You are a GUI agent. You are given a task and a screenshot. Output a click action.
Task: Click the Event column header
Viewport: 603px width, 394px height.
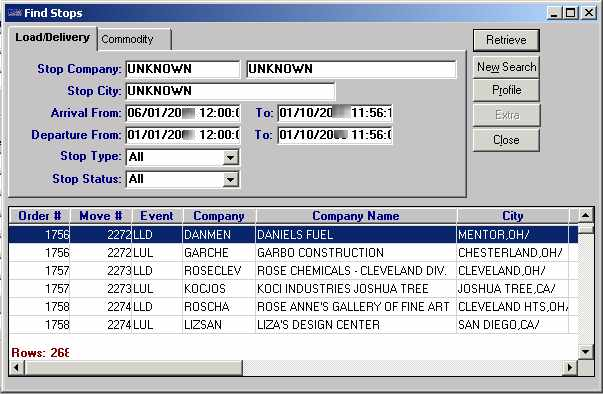coord(157,216)
